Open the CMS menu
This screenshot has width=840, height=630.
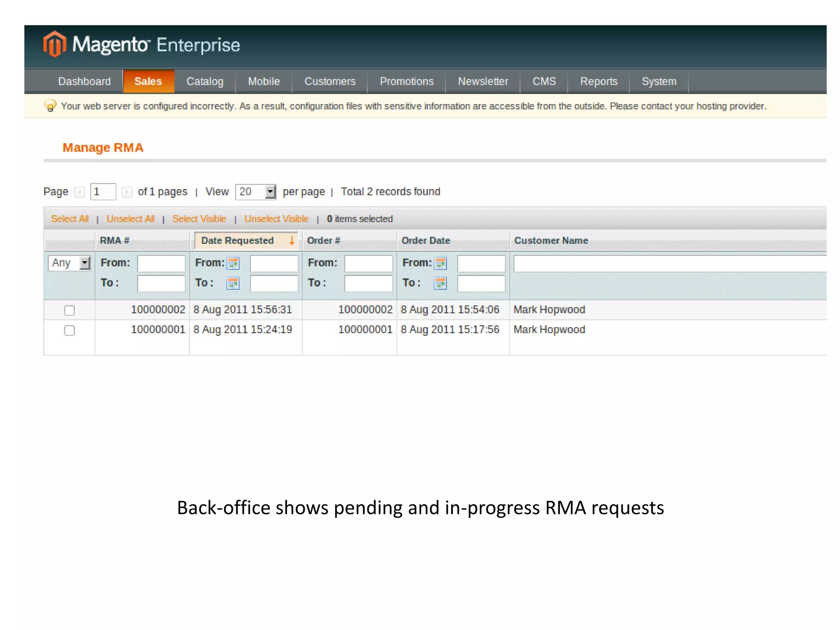544,81
